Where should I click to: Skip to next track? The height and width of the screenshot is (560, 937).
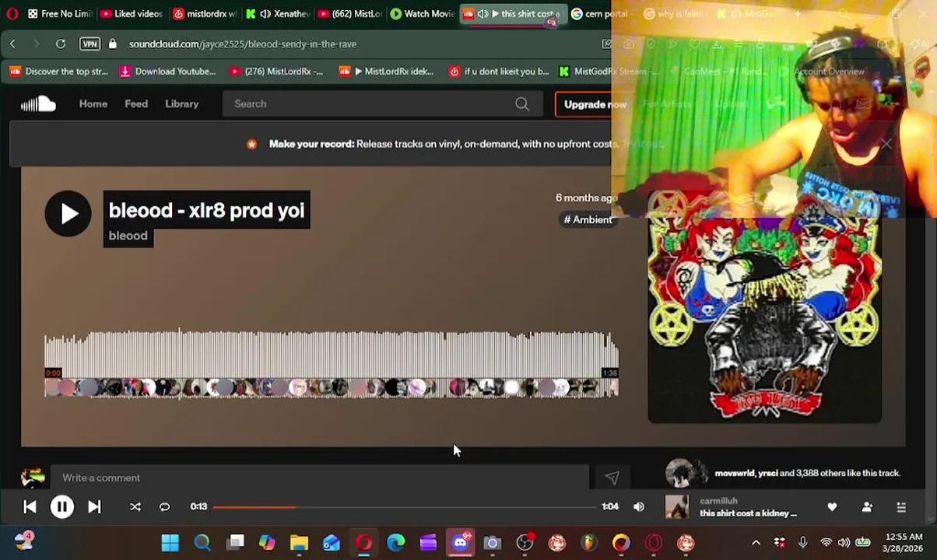[94, 507]
